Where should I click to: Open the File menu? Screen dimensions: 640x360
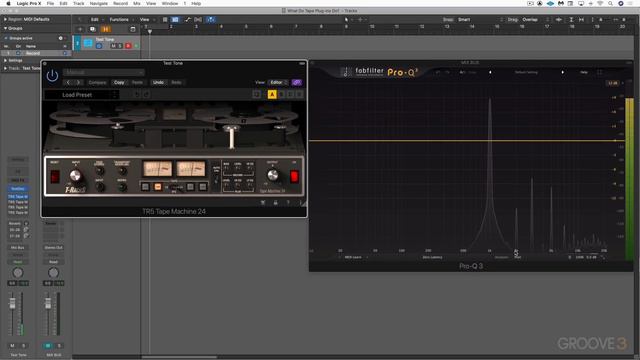coord(50,3)
